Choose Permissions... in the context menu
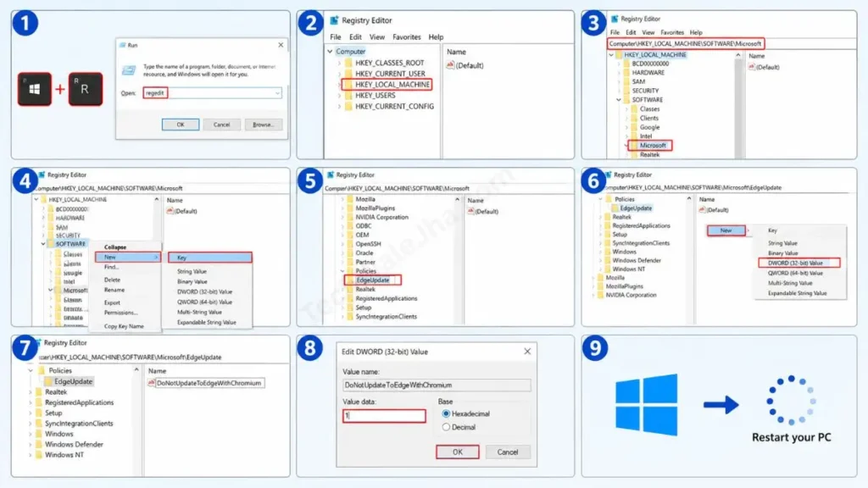Viewport: 868px width, 488px height. [x=120, y=313]
